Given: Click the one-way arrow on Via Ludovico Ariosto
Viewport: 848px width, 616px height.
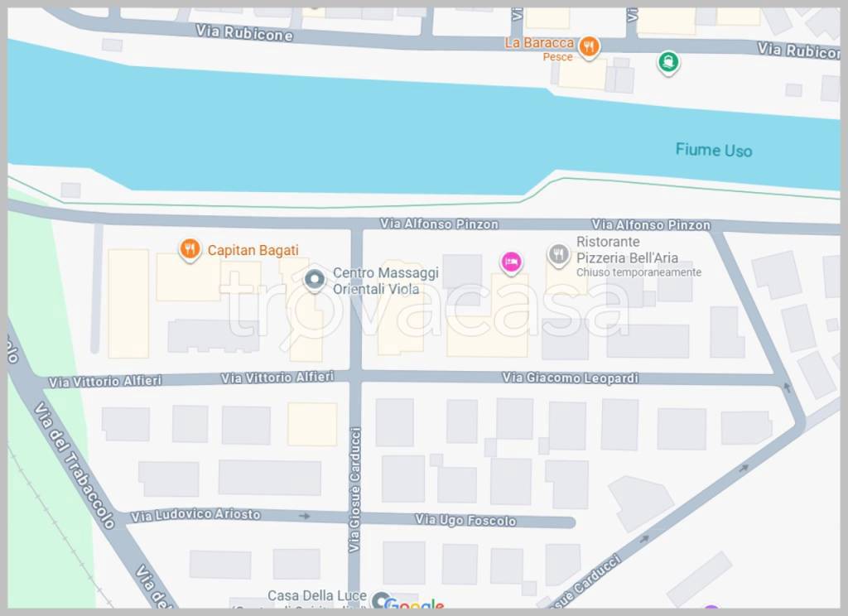Looking at the screenshot, I should coord(305,516).
